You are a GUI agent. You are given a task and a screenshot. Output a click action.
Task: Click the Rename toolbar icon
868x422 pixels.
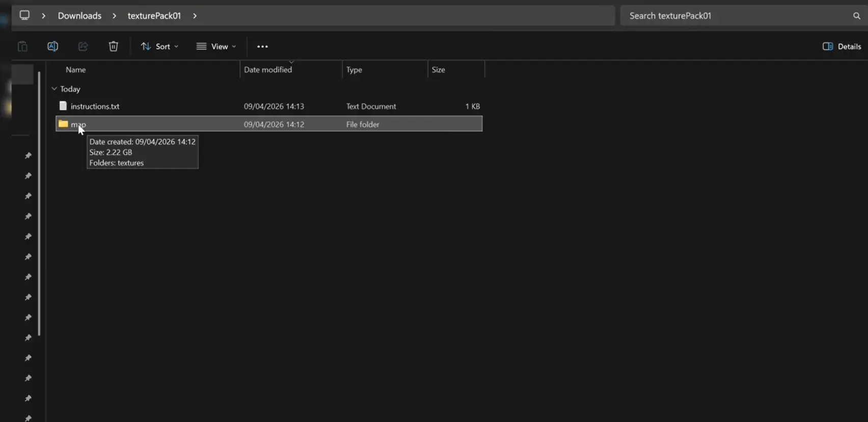click(52, 46)
